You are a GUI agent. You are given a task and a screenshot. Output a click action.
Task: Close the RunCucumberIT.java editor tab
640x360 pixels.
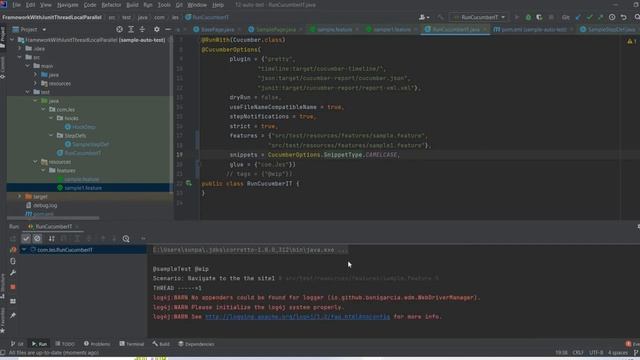coord(485,29)
